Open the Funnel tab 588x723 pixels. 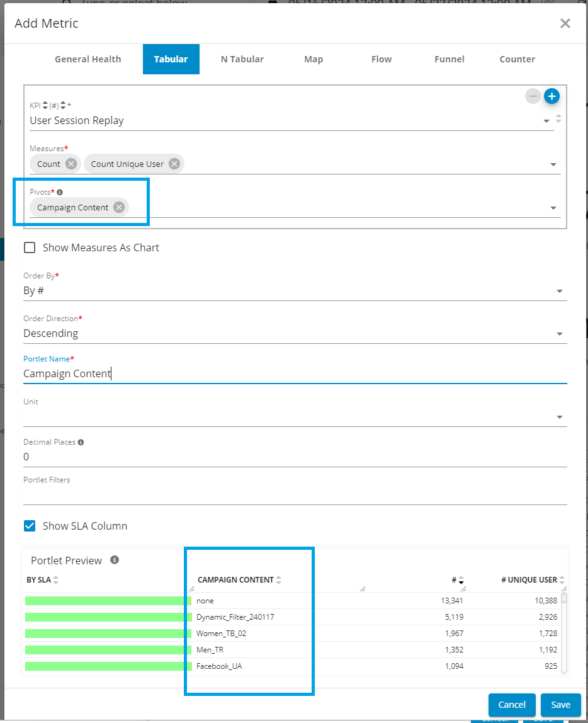pyautogui.click(x=449, y=59)
